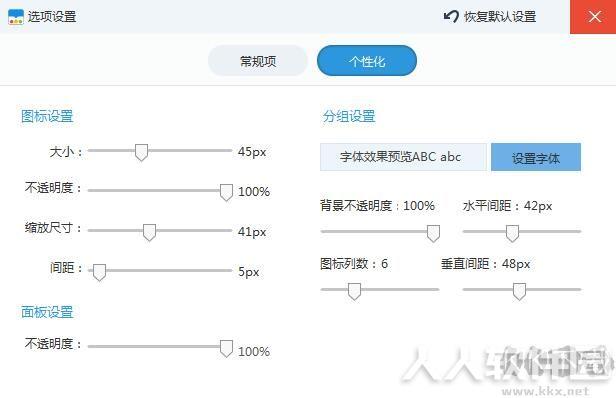This screenshot has height=398, width=616.
Task: Click the 背景不透明度：100% label
Action: [x=377, y=205]
